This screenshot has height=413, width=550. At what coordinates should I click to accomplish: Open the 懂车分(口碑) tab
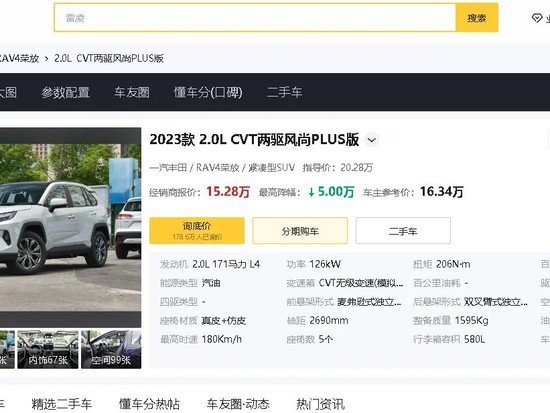pos(208,92)
